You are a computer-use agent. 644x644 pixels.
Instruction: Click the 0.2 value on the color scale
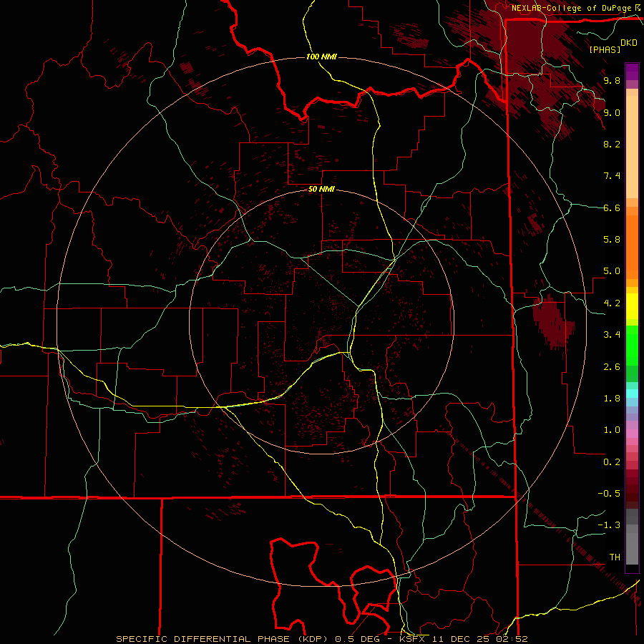pyautogui.click(x=612, y=462)
